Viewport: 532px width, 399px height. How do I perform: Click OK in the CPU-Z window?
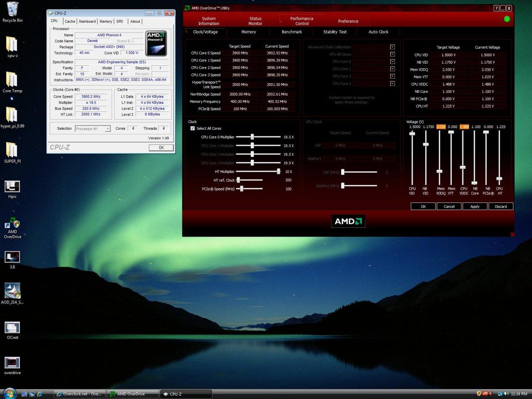[x=161, y=148]
